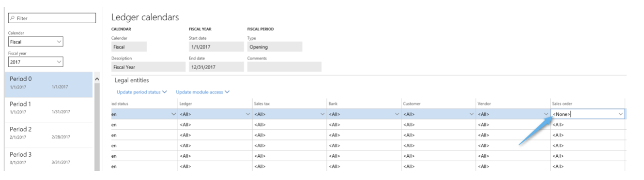
Task: Open Ledger dropdown in the selected row
Action: (248, 114)
